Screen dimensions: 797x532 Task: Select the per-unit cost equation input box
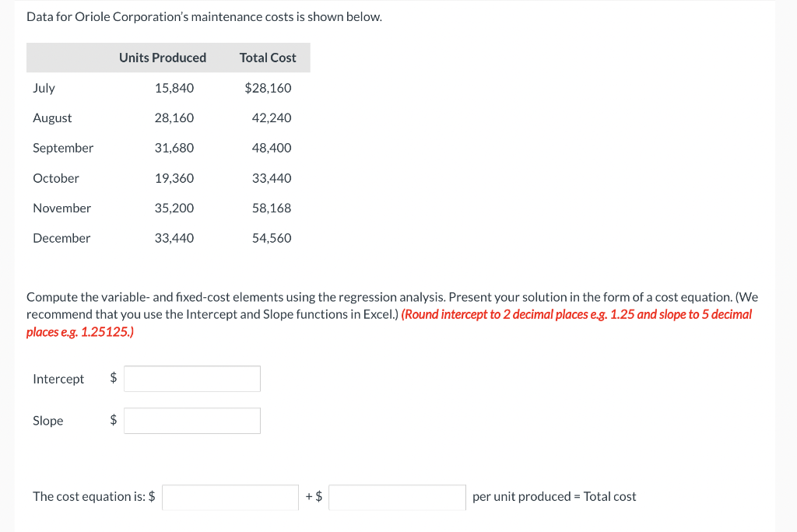pos(396,497)
